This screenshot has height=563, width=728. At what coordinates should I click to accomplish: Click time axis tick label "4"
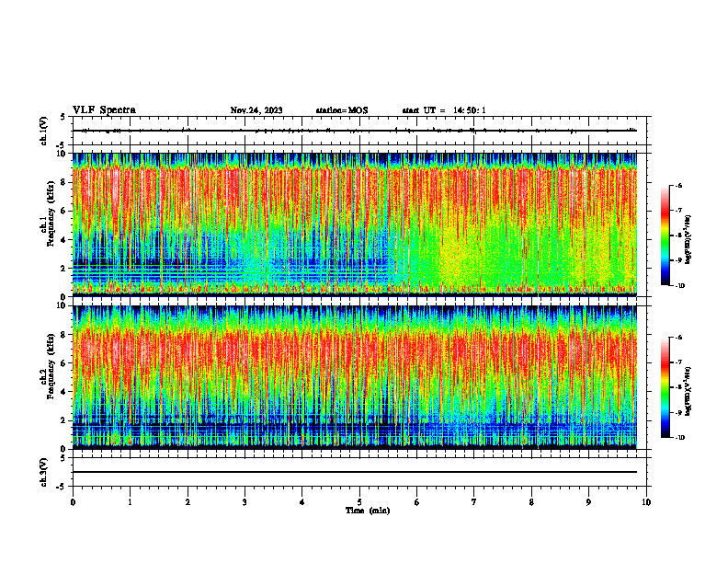coord(302,502)
